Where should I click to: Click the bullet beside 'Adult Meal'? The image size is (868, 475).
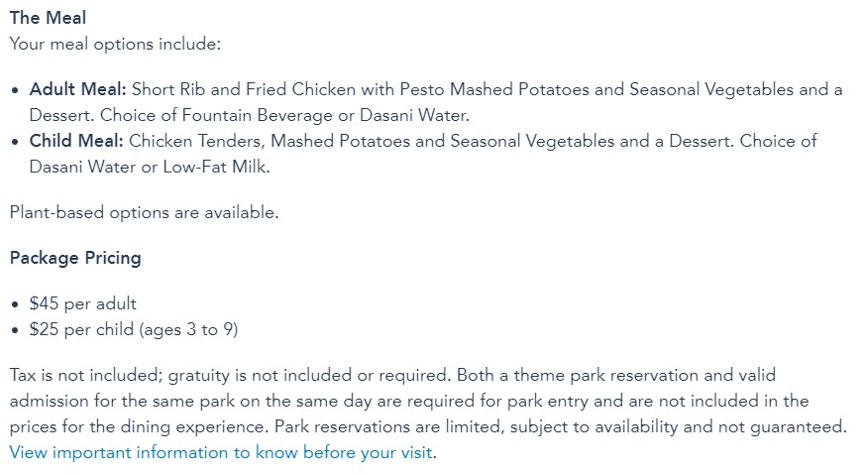[15, 90]
